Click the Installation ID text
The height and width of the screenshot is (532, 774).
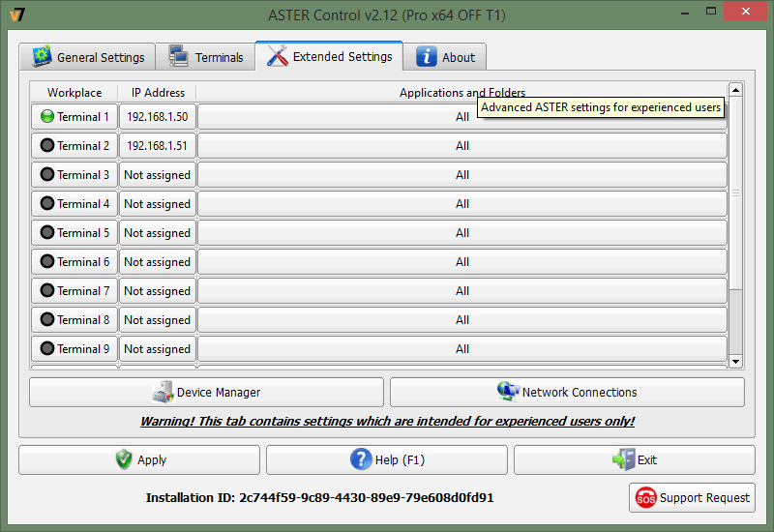319,497
